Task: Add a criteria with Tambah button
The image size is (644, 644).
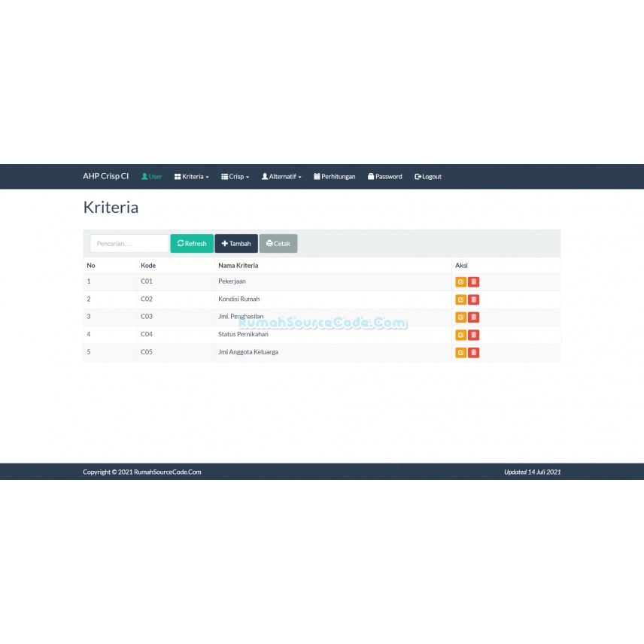Action: [236, 244]
